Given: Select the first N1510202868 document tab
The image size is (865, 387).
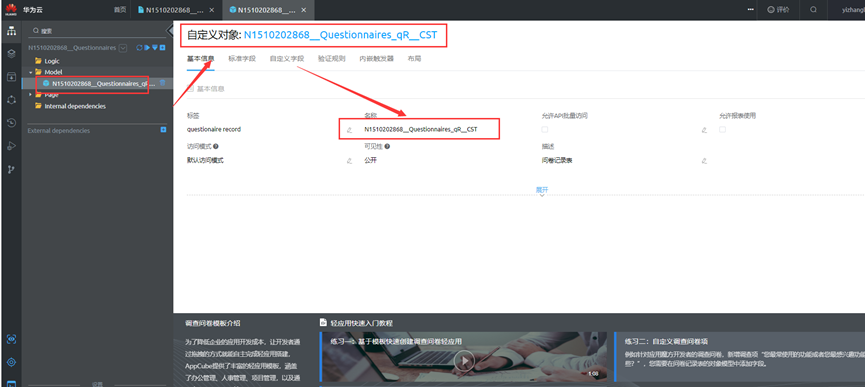Looking at the screenshot, I should (170, 10).
